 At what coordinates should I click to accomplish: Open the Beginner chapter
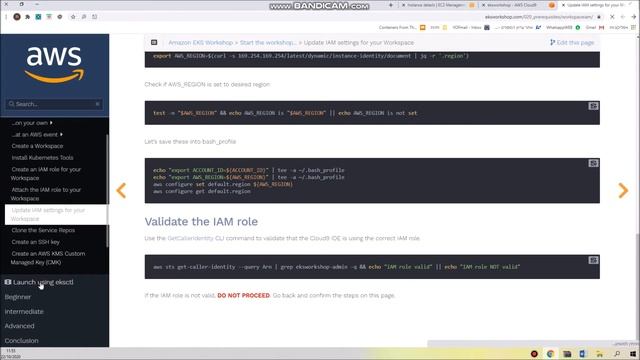[x=18, y=297]
